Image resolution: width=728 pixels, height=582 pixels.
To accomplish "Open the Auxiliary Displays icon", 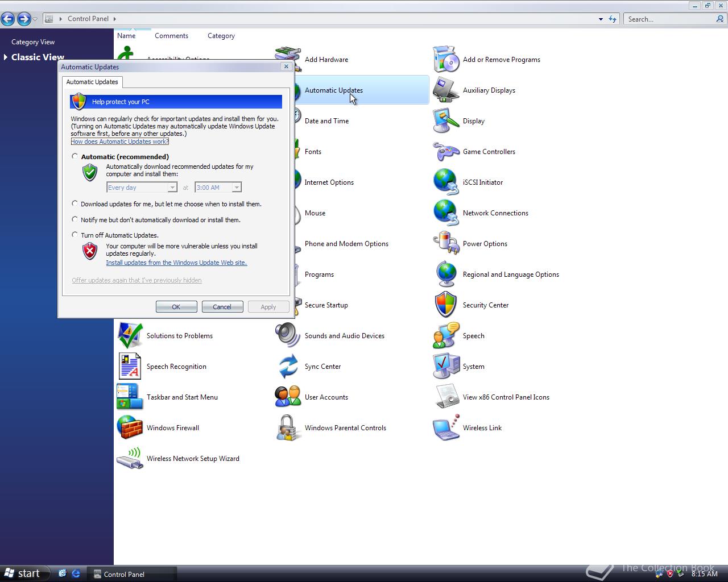I will [x=446, y=90].
